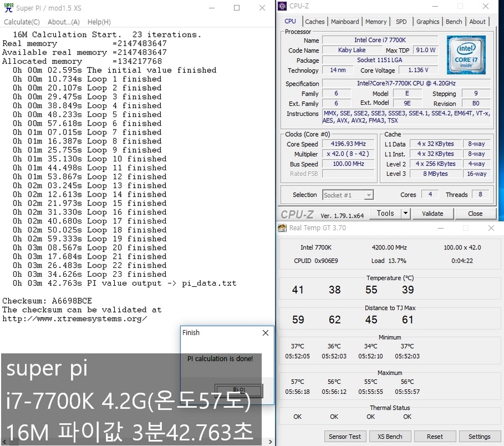
Task: Click the Multiplier value x 42.0 (8 - 42)
Action: coord(348,154)
